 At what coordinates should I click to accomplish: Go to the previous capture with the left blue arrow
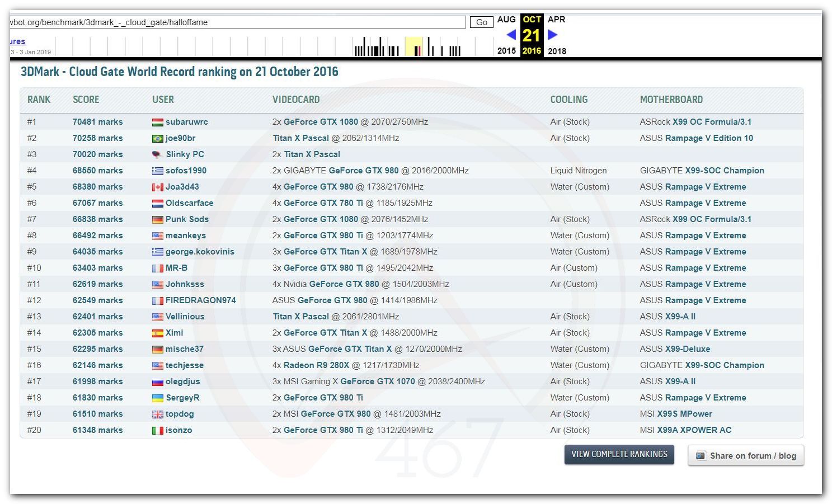click(511, 35)
